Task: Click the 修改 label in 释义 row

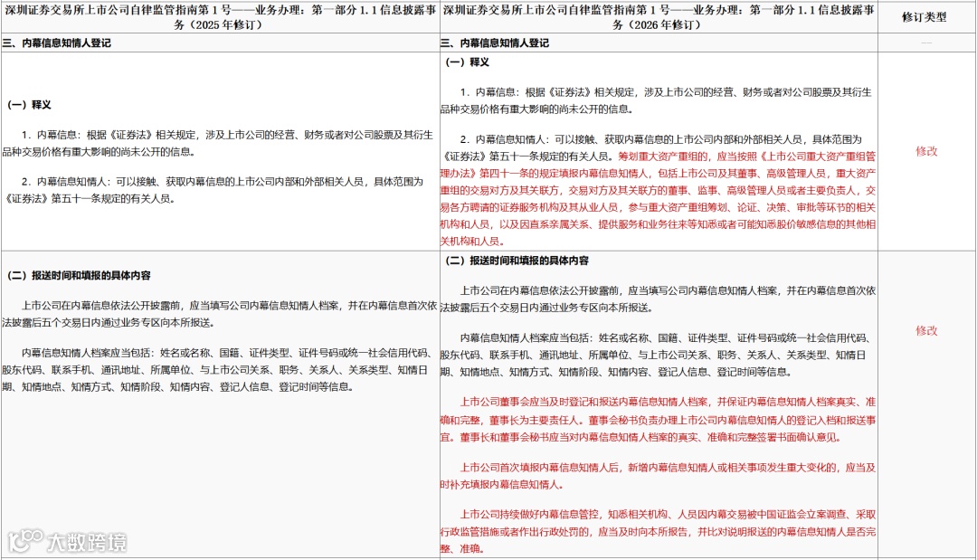Action: point(926,151)
